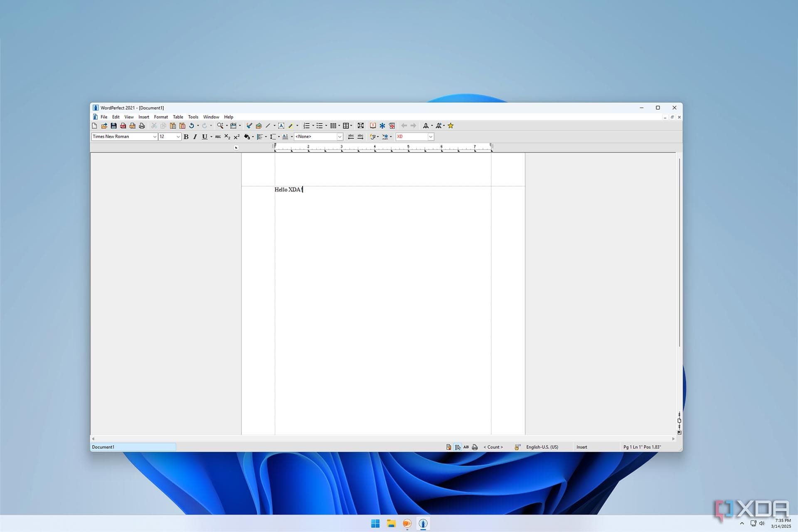Click the Underline formatting icon

coord(204,137)
